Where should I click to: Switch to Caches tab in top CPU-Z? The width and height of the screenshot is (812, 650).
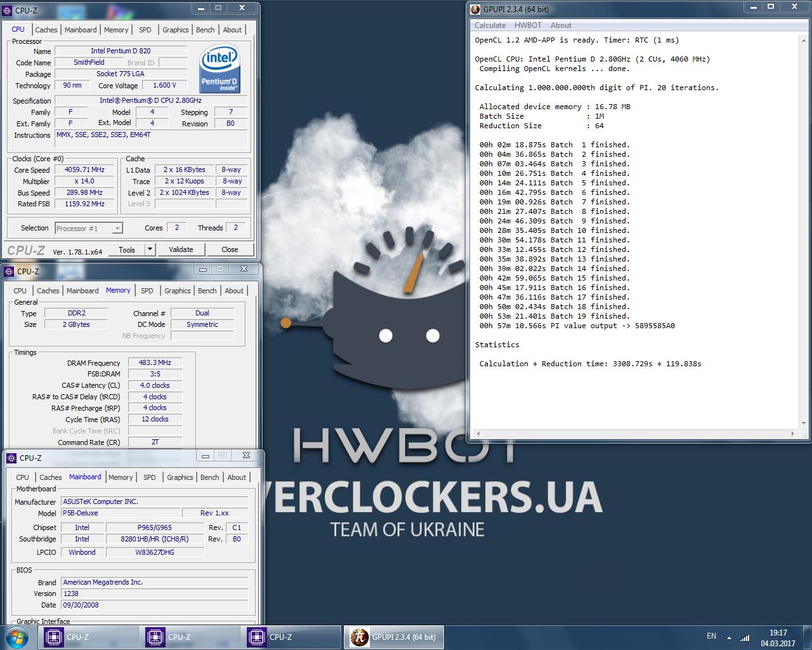coord(46,30)
